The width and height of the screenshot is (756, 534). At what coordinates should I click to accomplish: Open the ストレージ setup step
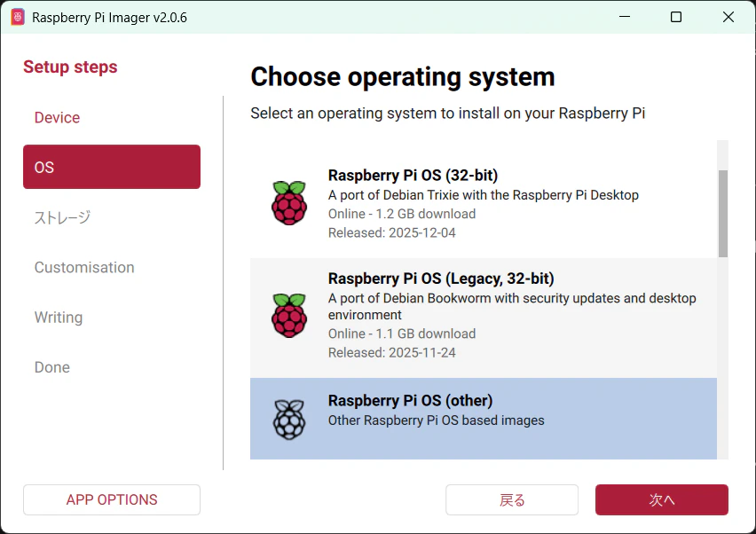112,217
